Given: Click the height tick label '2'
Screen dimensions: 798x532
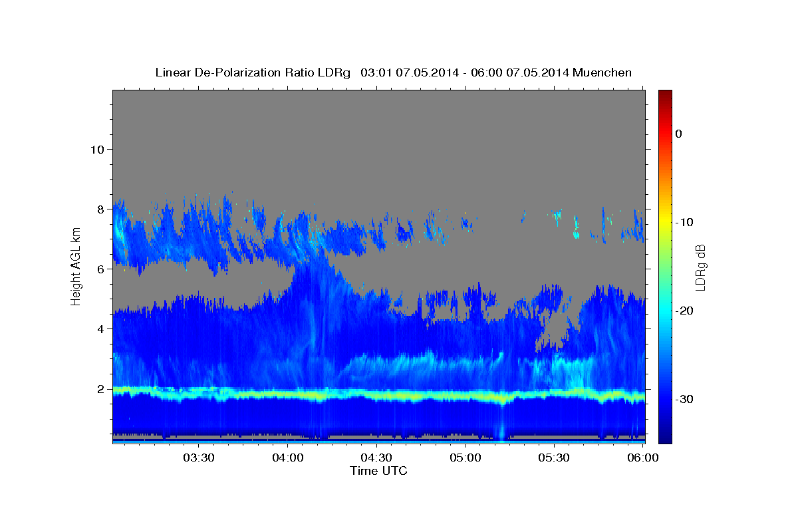Looking at the screenshot, I should click(100, 389).
